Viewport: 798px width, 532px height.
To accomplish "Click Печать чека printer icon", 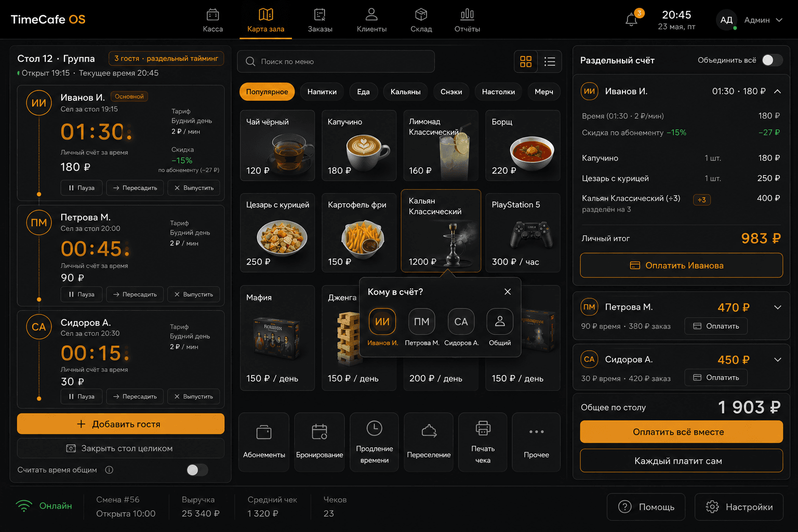I will 483,428.
